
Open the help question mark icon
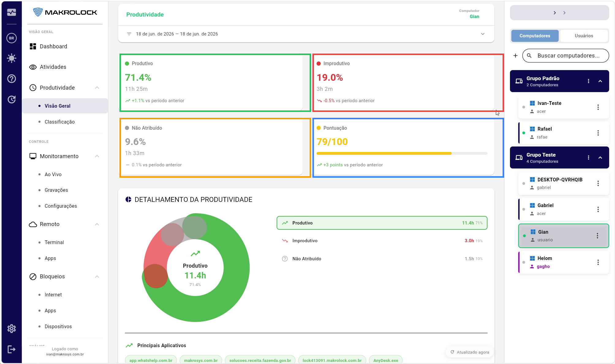tap(12, 79)
